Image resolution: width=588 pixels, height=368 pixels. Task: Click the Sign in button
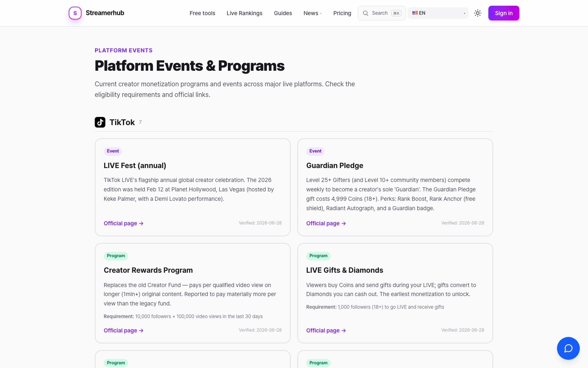coord(504,13)
